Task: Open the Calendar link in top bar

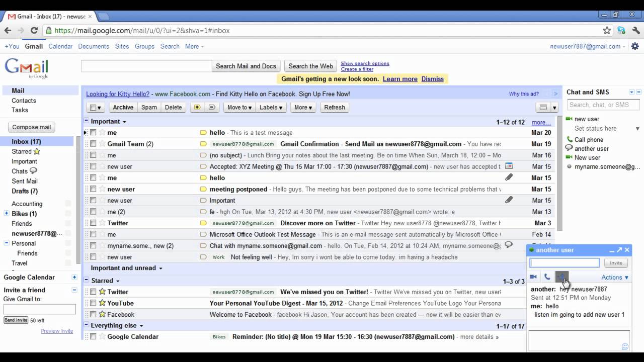Action: [x=60, y=46]
